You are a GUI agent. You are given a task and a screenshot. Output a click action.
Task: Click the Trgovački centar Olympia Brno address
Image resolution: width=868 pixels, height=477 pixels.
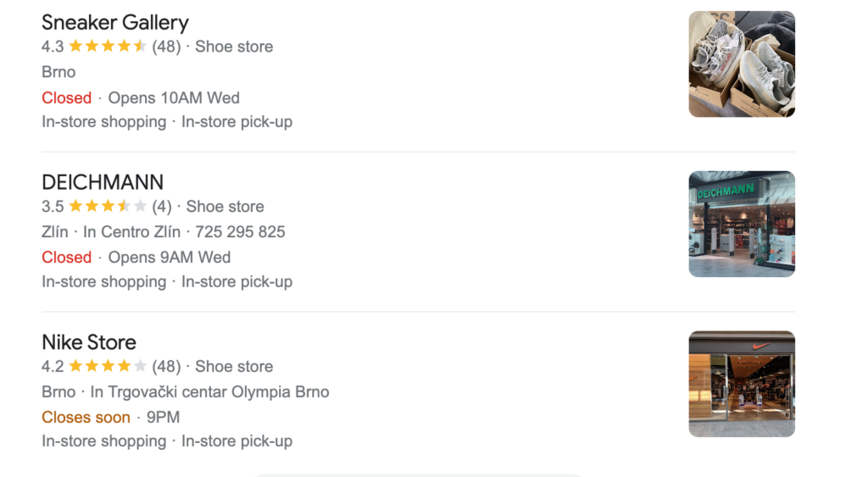point(209,392)
